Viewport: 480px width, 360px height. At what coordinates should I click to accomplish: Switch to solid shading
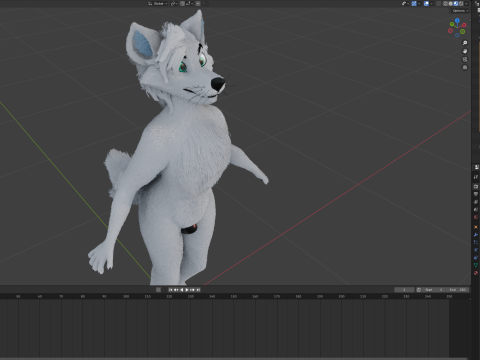click(451, 4)
